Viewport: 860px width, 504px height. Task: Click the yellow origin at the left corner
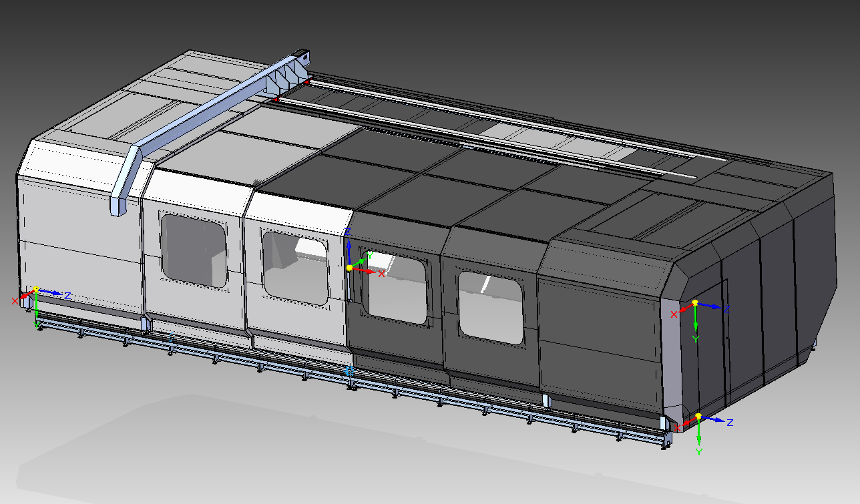point(36,290)
